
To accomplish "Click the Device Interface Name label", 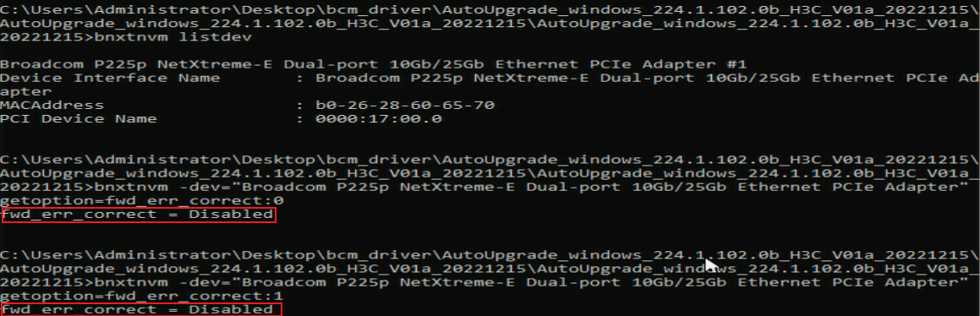I will pos(110,78).
